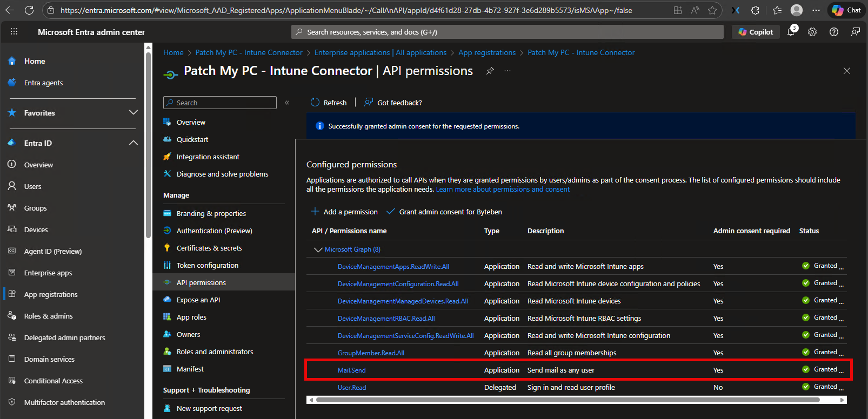Open the Mail.Send permission link
The height and width of the screenshot is (419, 868).
point(352,370)
